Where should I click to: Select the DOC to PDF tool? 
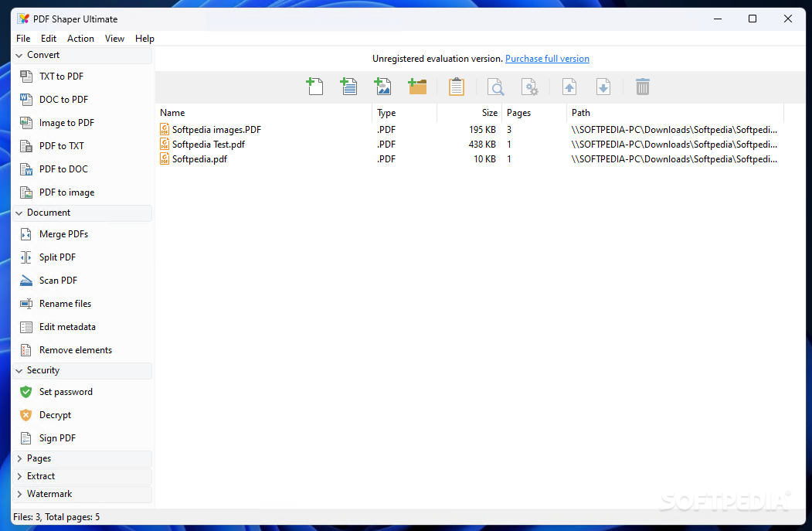(x=82, y=100)
